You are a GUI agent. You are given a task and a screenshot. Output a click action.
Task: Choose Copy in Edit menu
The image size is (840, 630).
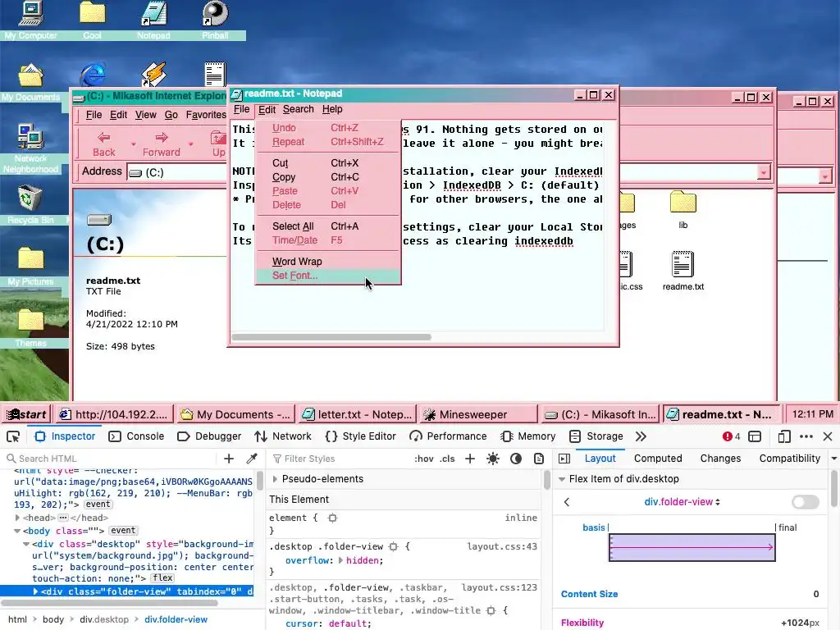pos(328,177)
